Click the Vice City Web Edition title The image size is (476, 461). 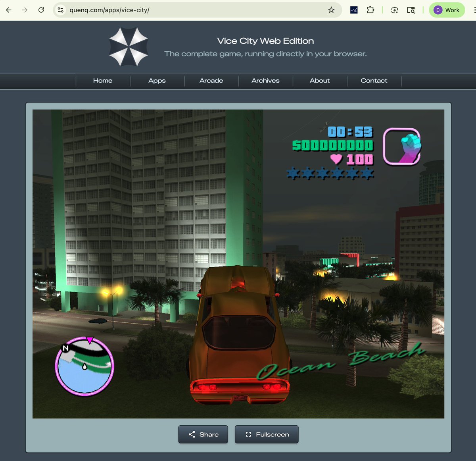tap(265, 41)
